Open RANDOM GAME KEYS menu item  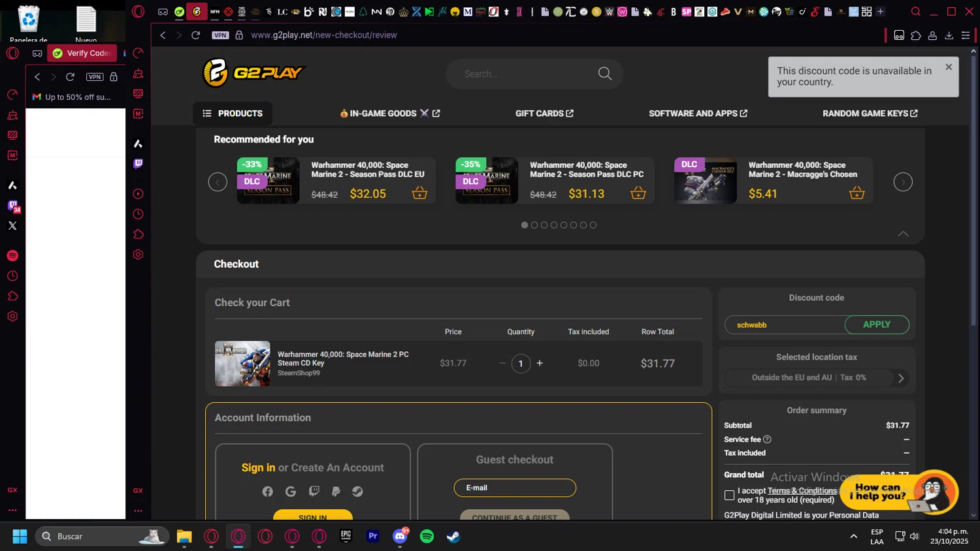pyautogui.click(x=870, y=114)
